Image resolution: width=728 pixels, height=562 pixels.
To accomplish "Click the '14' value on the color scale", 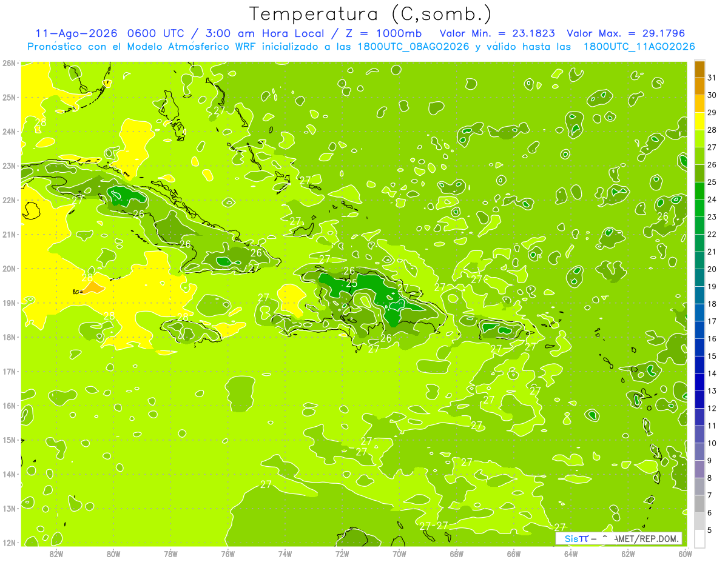I will coord(712,373).
